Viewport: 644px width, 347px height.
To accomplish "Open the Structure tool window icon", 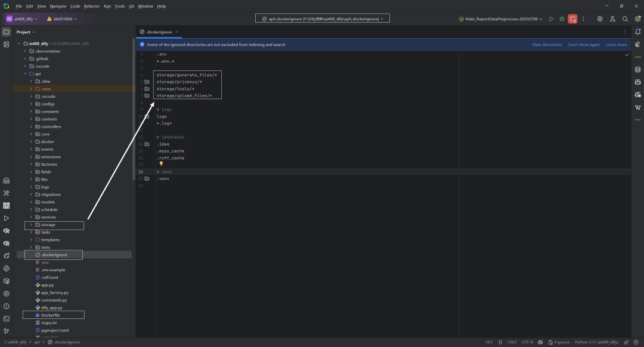I will tap(6, 44).
